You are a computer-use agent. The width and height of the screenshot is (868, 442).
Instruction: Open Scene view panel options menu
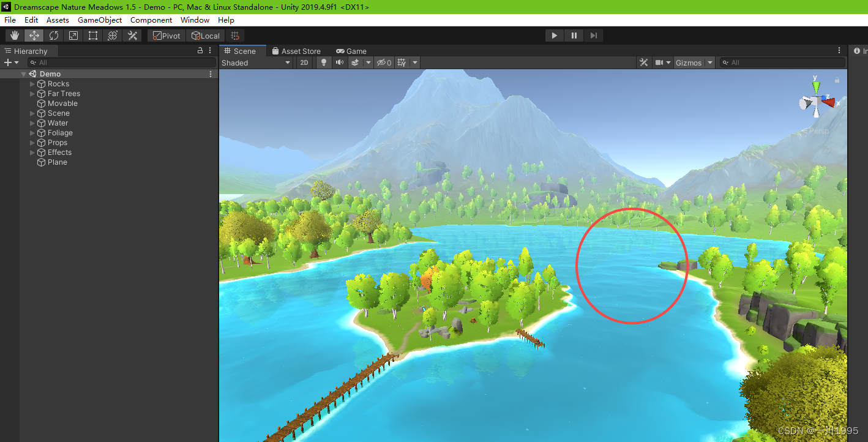point(839,51)
